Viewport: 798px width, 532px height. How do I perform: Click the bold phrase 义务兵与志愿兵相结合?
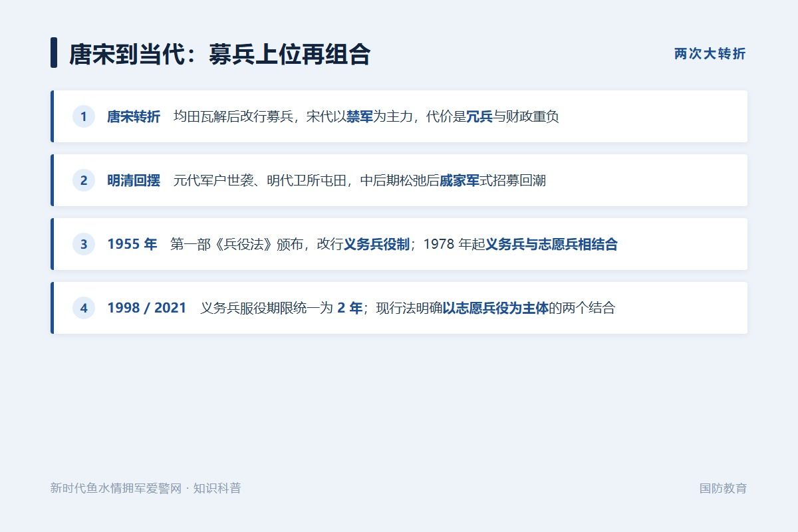click(x=551, y=245)
